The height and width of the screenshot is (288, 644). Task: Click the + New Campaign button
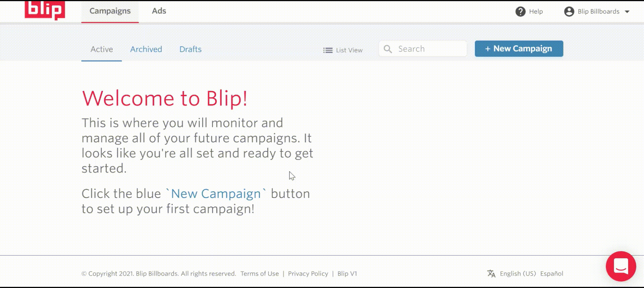pos(519,49)
